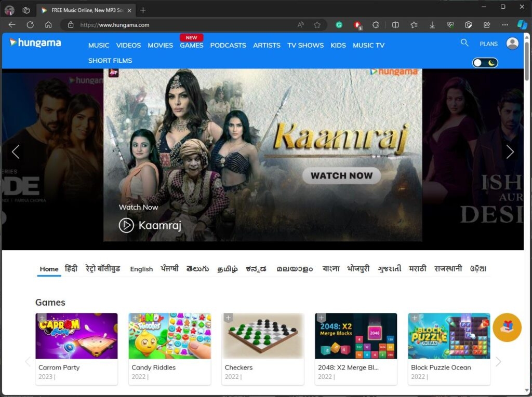Select the भोजपुरी language tab
Screen dimensions: 532x397
[358, 268]
